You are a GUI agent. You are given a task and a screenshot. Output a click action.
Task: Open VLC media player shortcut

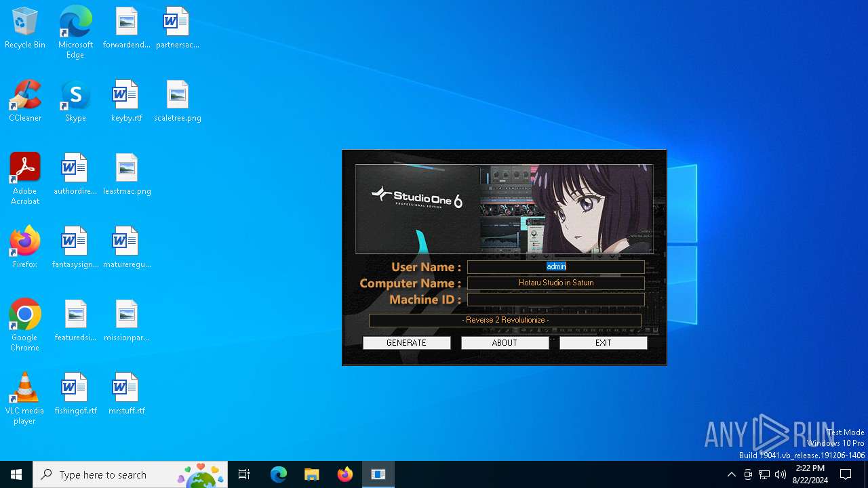point(25,399)
